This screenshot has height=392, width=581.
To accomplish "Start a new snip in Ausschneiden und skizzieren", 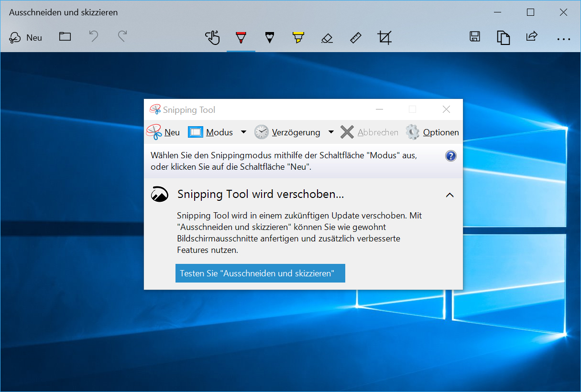I will coord(26,37).
